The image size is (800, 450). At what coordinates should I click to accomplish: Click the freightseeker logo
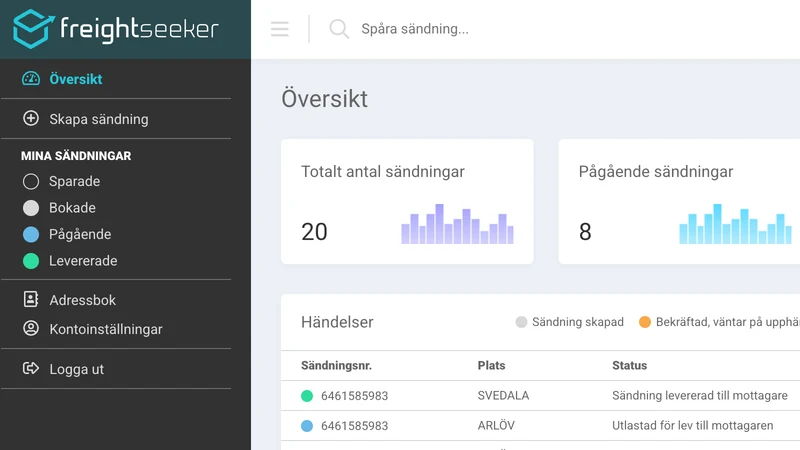(116, 29)
